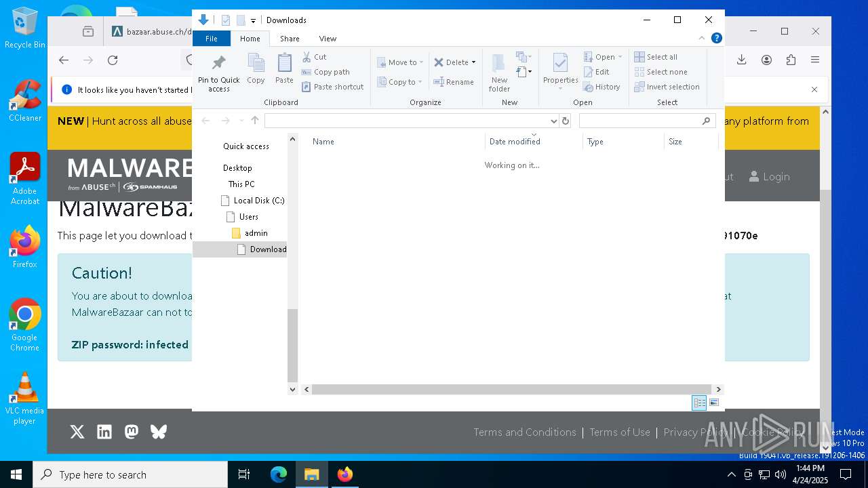Image resolution: width=868 pixels, height=488 pixels.
Task: Click the Explorer address bar
Action: 406,121
